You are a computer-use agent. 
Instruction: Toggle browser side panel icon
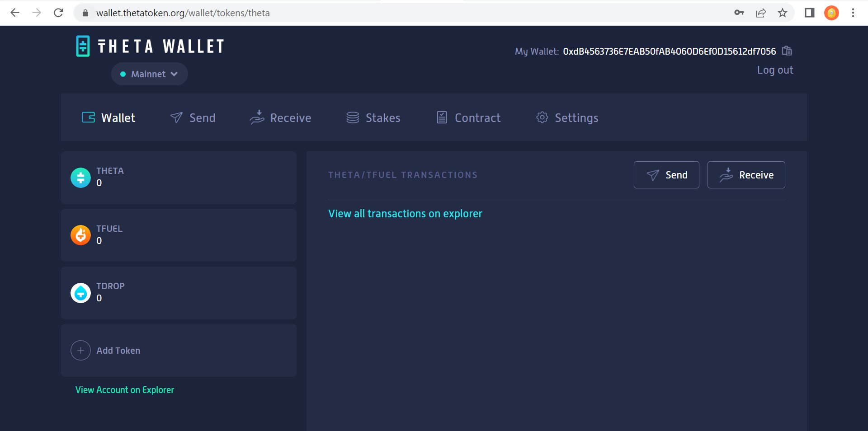pos(810,13)
